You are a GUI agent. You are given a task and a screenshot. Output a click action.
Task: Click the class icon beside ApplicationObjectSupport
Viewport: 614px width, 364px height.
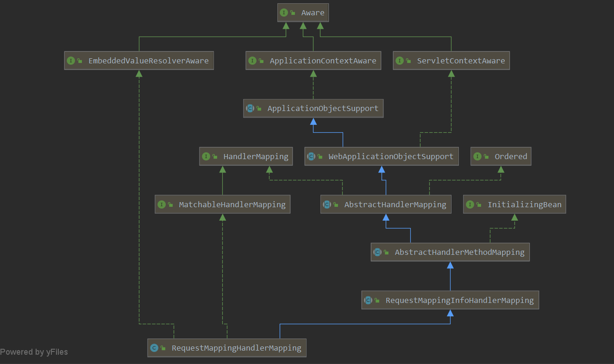tap(250, 109)
